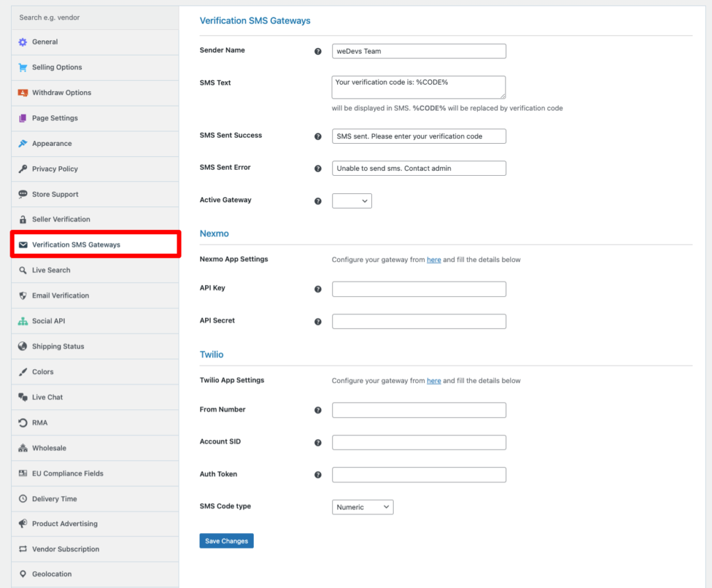Screen dimensions: 712x588
Task: Click the Verification SMS Gateways envelope icon
Action: coord(23,245)
